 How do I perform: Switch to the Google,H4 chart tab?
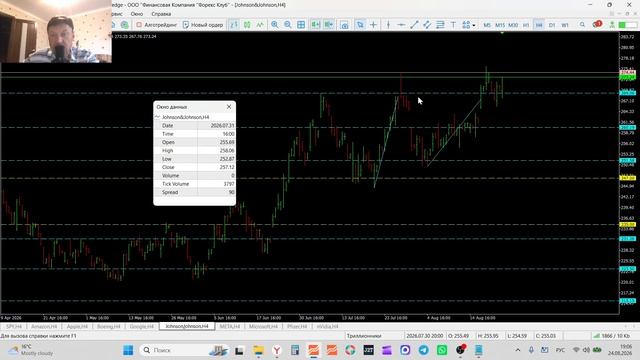[x=142, y=327]
